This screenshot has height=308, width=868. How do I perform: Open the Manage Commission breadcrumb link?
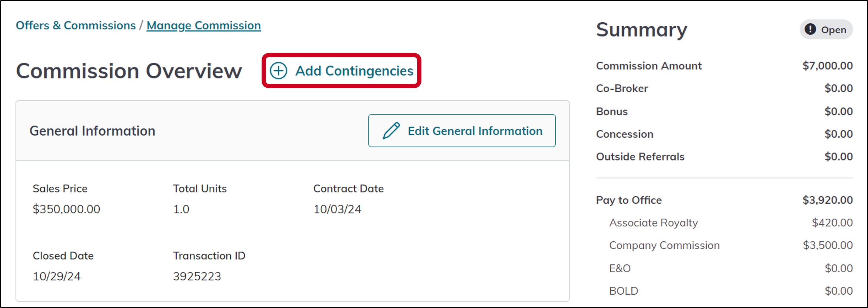coord(204,26)
